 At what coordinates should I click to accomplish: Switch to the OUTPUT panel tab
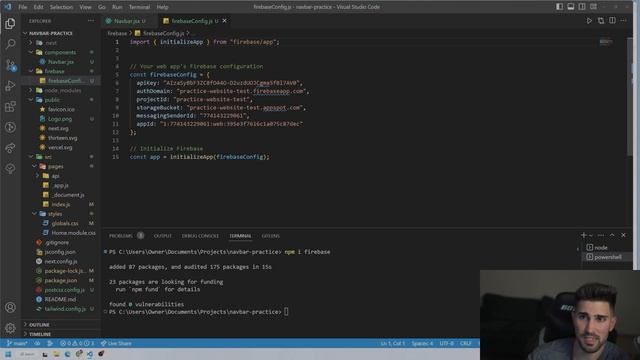[x=162, y=236]
